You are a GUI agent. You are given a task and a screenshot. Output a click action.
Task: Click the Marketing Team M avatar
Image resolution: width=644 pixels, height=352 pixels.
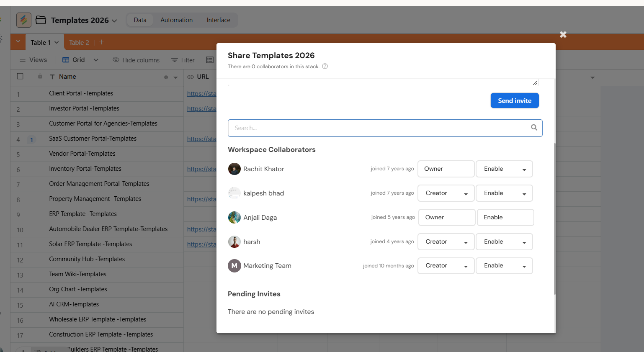tap(234, 266)
